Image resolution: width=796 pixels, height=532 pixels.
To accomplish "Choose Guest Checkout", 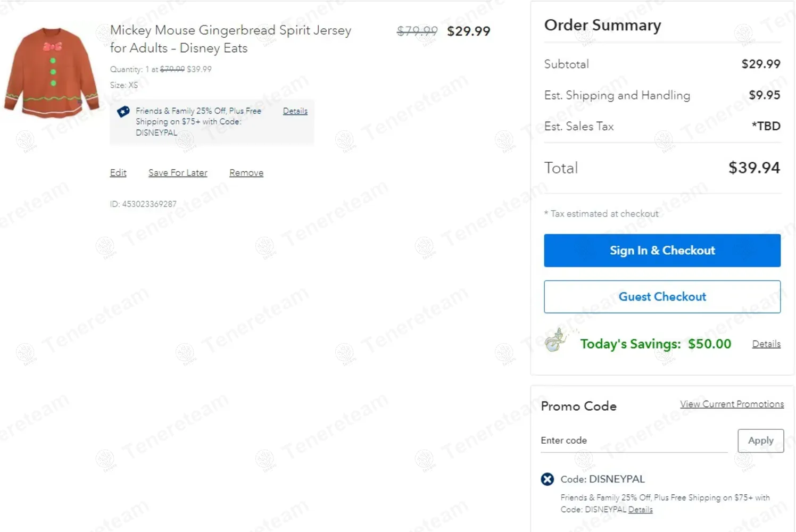I will tap(662, 297).
